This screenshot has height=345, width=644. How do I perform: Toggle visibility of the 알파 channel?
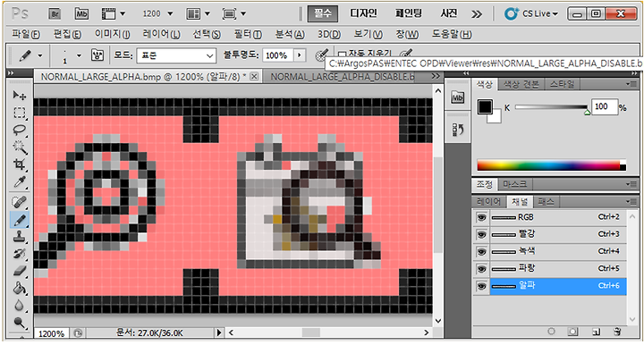click(x=481, y=286)
